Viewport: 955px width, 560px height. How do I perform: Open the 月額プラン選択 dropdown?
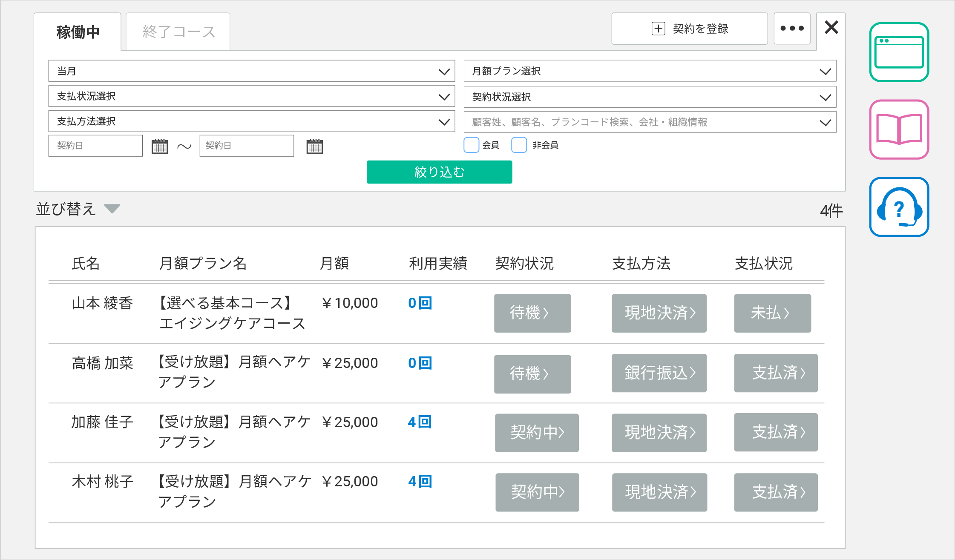tap(650, 71)
